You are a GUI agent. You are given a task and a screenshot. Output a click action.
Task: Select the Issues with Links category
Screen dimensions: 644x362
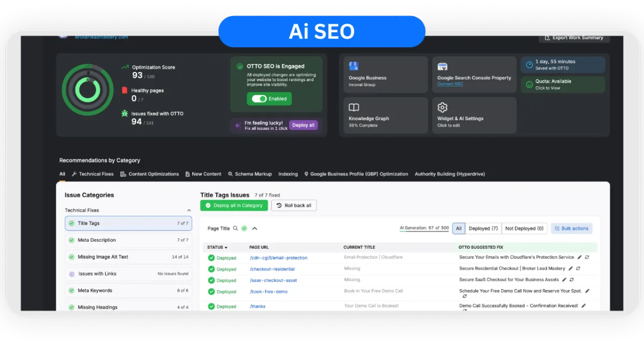[128, 274]
